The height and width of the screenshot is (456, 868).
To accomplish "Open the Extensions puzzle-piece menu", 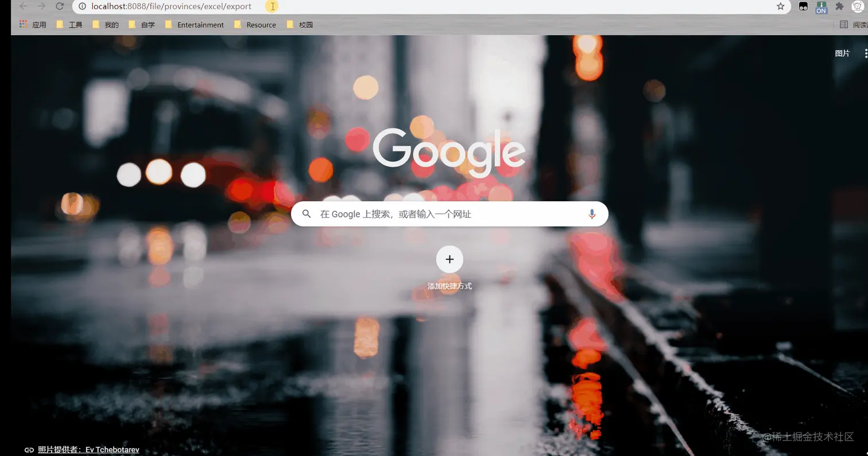I will tap(840, 6).
